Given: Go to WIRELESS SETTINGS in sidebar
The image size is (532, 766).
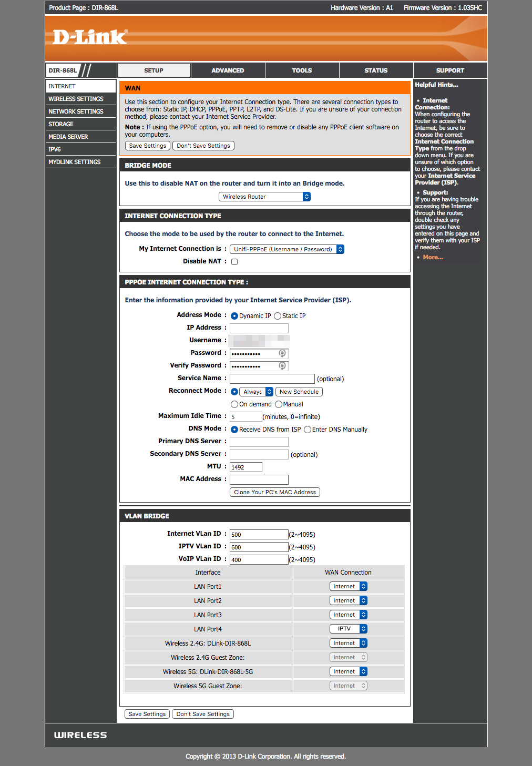Looking at the screenshot, I should pos(76,99).
